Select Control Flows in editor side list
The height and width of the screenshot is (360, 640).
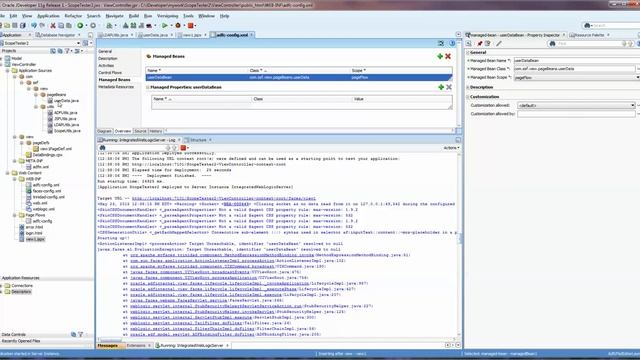pyautogui.click(x=110, y=72)
